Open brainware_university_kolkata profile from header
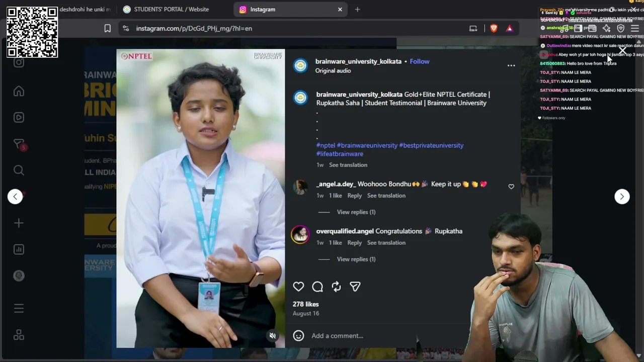Image resolution: width=644 pixels, height=362 pixels. coord(358,61)
